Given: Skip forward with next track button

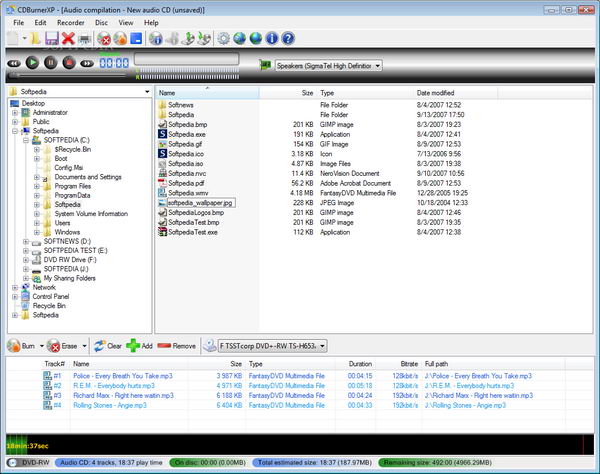Looking at the screenshot, I should (87, 64).
